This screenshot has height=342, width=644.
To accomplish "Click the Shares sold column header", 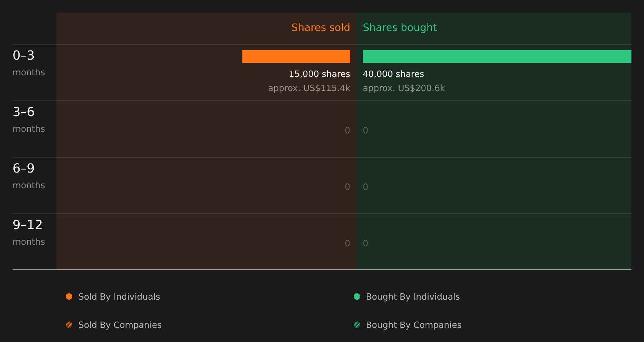I will [x=321, y=27].
